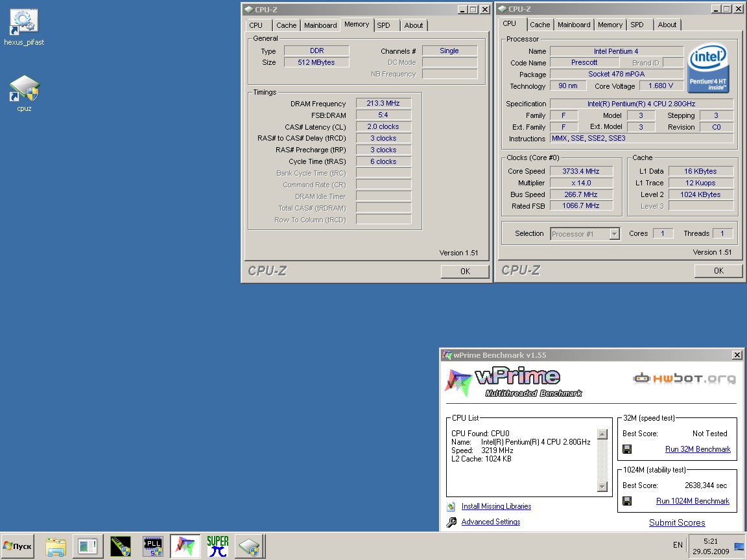Minimize the left CPU-Z Memory window
The image size is (747, 560).
pyautogui.click(x=462, y=10)
